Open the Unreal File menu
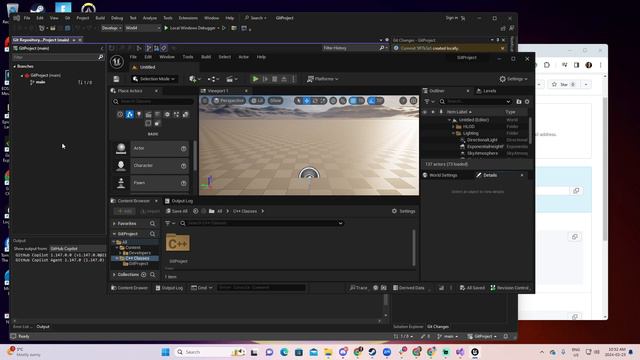This screenshot has width=640, height=360. pos(133,57)
